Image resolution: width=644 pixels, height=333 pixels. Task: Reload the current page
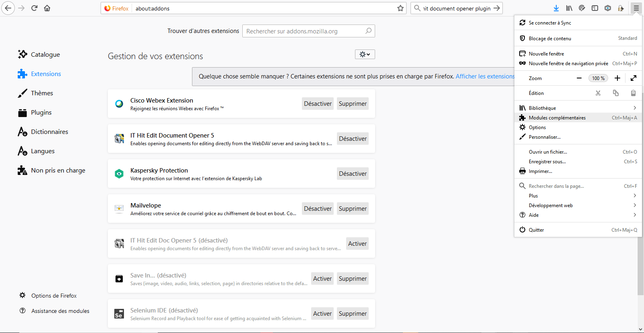click(34, 8)
